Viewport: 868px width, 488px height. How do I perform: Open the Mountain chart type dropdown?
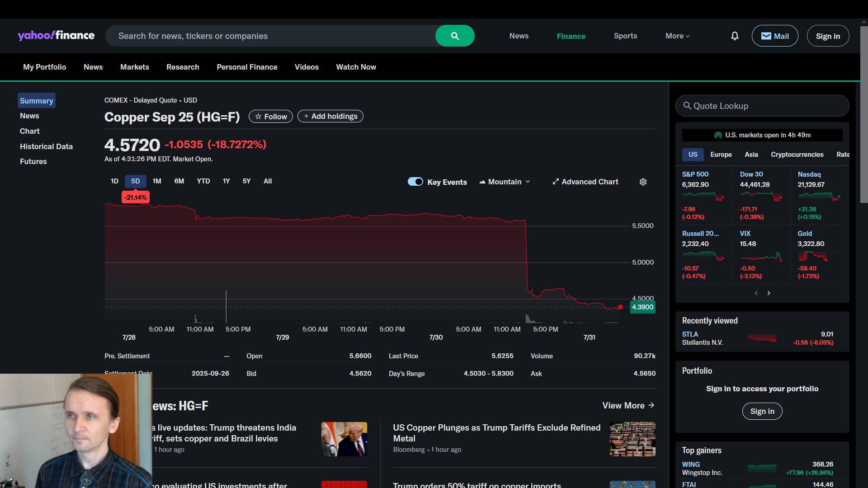point(505,182)
